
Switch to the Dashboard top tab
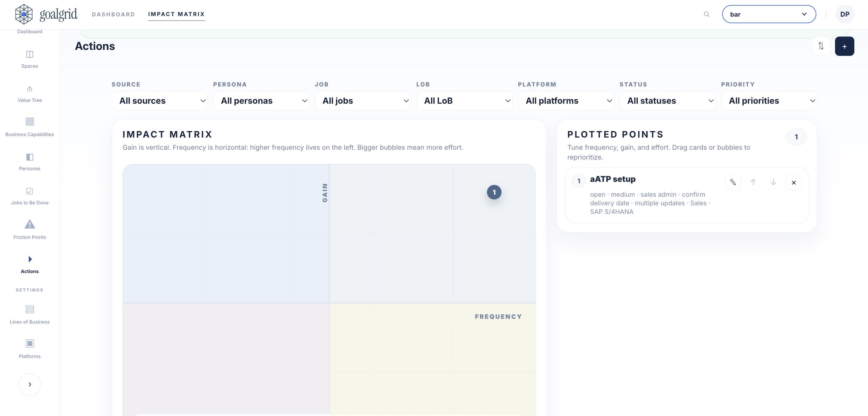click(113, 14)
